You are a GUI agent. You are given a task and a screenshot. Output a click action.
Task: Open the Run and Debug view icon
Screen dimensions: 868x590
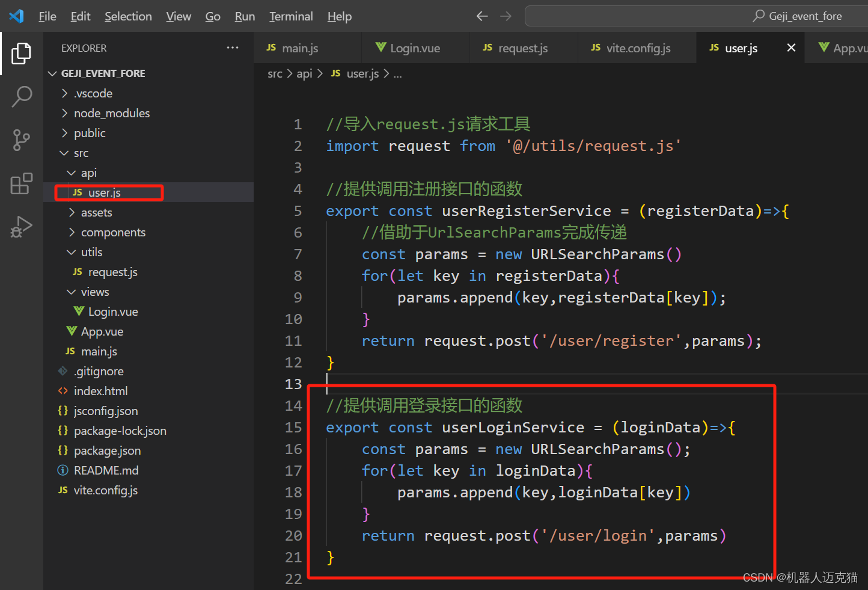pos(22,227)
